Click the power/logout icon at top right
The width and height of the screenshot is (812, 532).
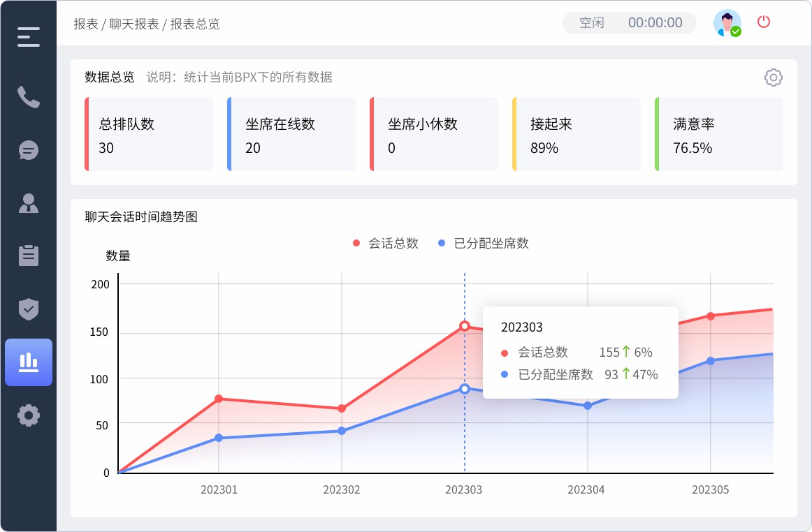(764, 22)
